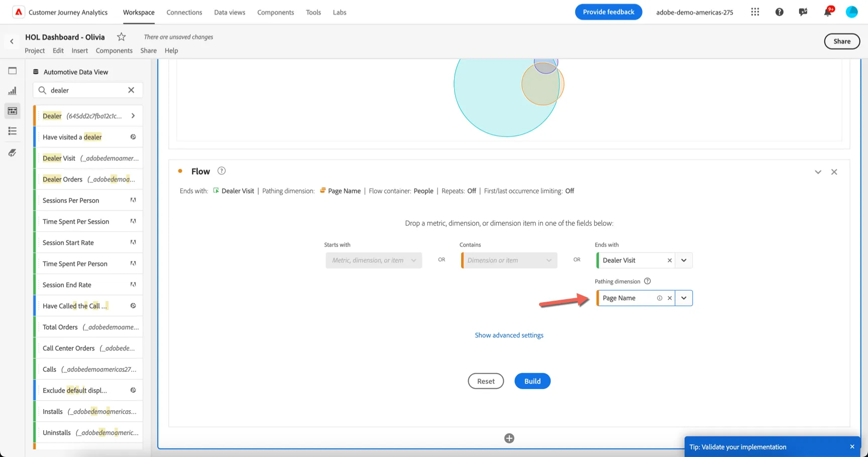This screenshot has height=457, width=868.
Task: Switch to the Connections tab
Action: click(184, 12)
